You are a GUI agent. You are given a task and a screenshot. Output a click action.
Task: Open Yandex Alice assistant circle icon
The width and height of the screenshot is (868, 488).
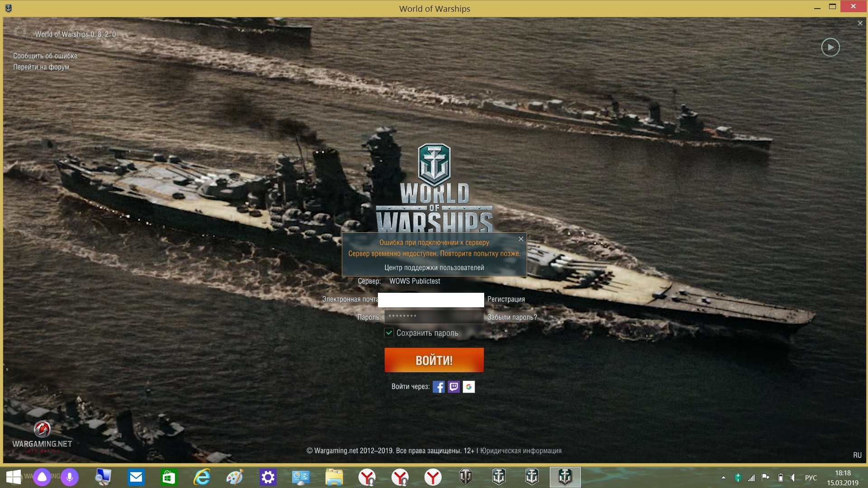click(42, 477)
